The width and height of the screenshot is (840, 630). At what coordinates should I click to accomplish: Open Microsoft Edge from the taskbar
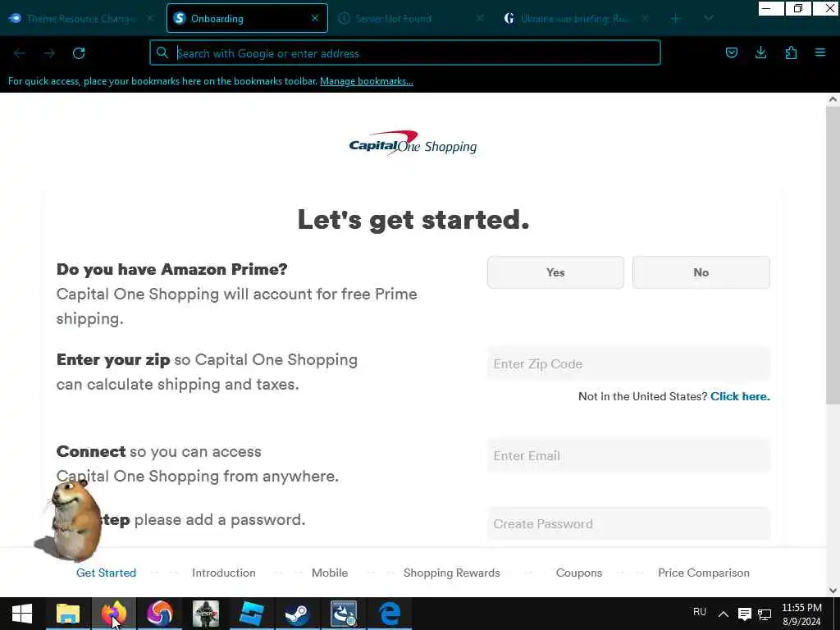pos(390,614)
